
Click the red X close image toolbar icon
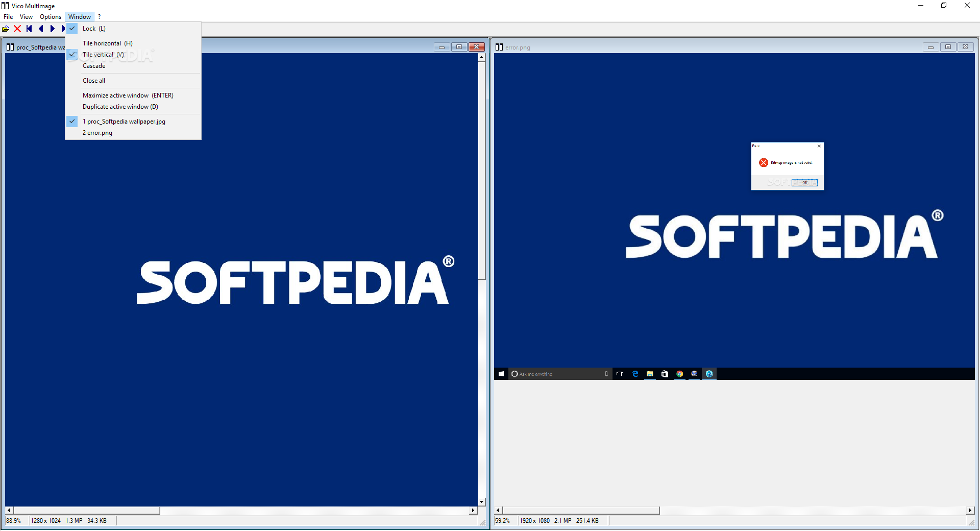tap(17, 29)
